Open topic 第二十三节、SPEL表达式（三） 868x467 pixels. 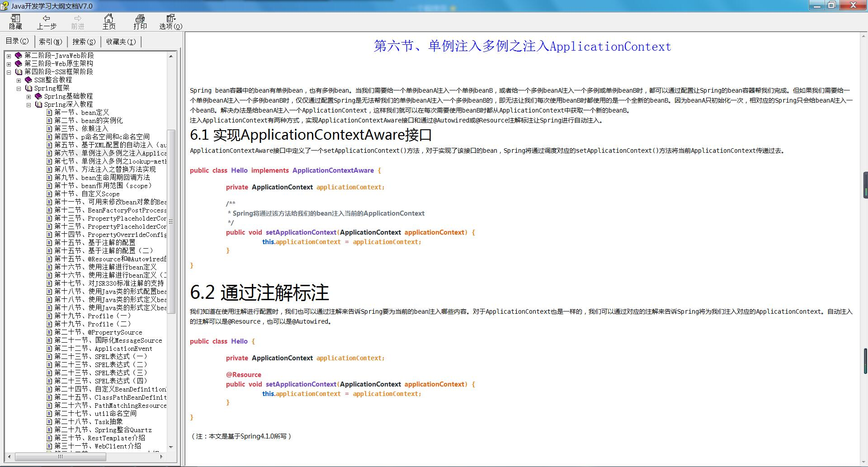click(x=101, y=373)
